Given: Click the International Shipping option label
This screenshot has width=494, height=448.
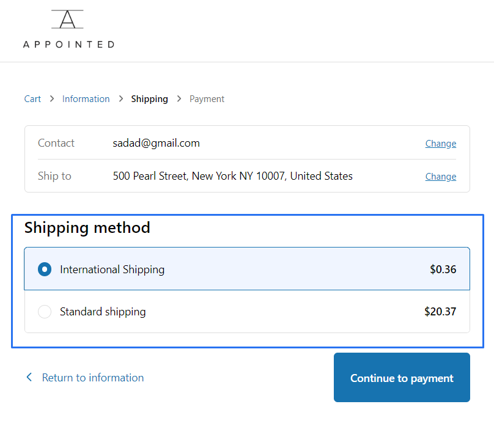Looking at the screenshot, I should (x=112, y=270).
